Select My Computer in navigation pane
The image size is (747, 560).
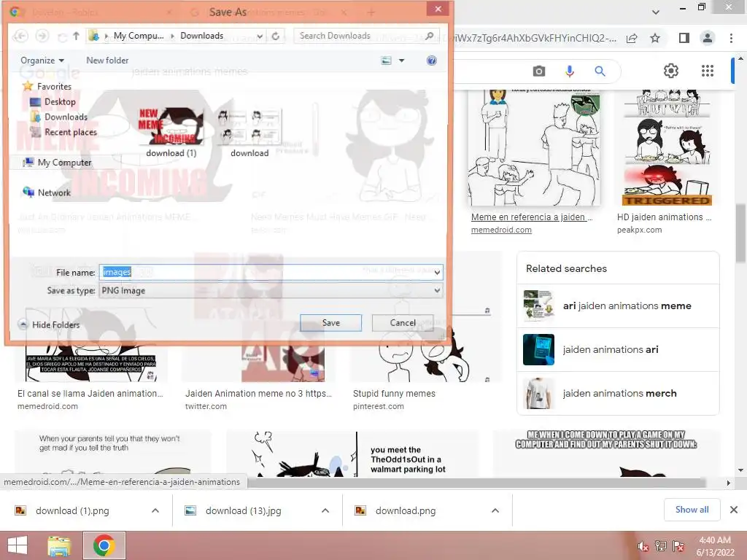[57, 163]
